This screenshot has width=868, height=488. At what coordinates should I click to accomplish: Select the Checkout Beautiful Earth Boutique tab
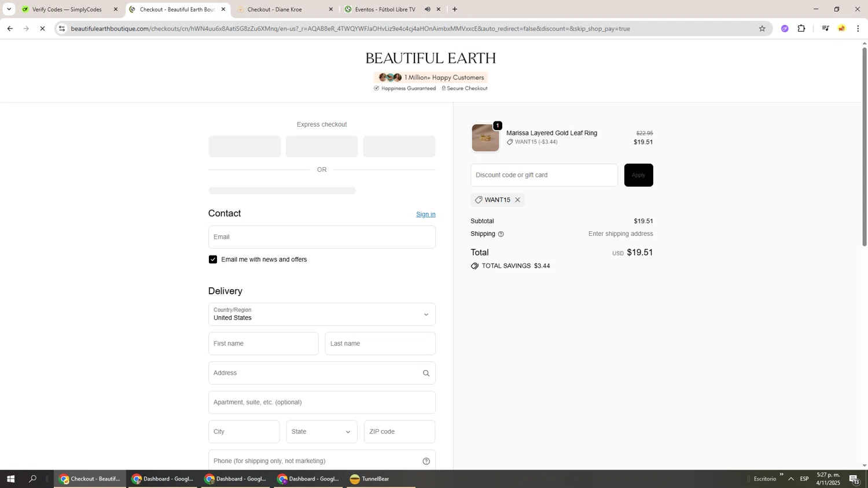click(176, 9)
